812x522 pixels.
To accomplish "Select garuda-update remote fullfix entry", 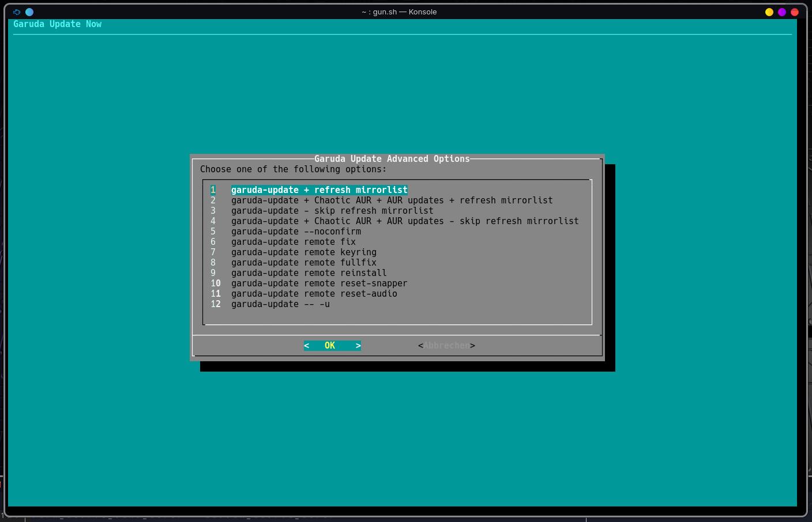I will [294, 263].
